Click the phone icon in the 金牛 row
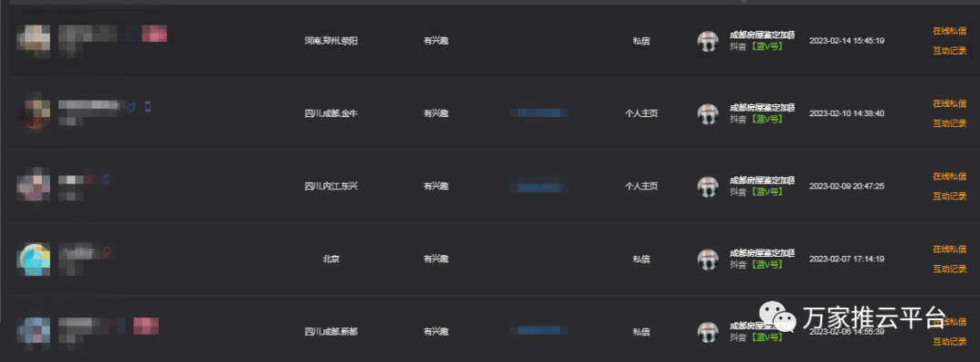The image size is (980, 362). pyautogui.click(x=148, y=107)
